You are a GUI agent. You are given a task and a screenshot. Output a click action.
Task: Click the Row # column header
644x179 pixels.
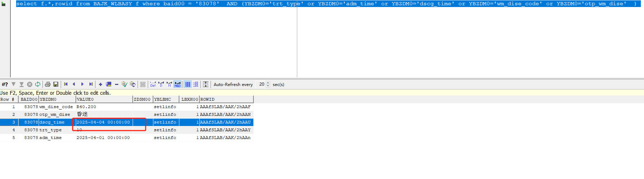pyautogui.click(x=9, y=99)
